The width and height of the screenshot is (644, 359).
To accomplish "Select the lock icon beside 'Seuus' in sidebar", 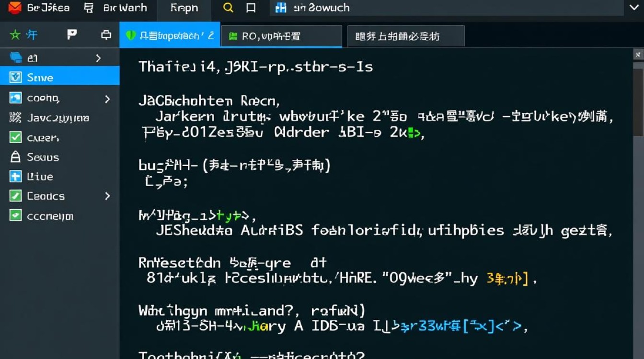I will pos(15,157).
